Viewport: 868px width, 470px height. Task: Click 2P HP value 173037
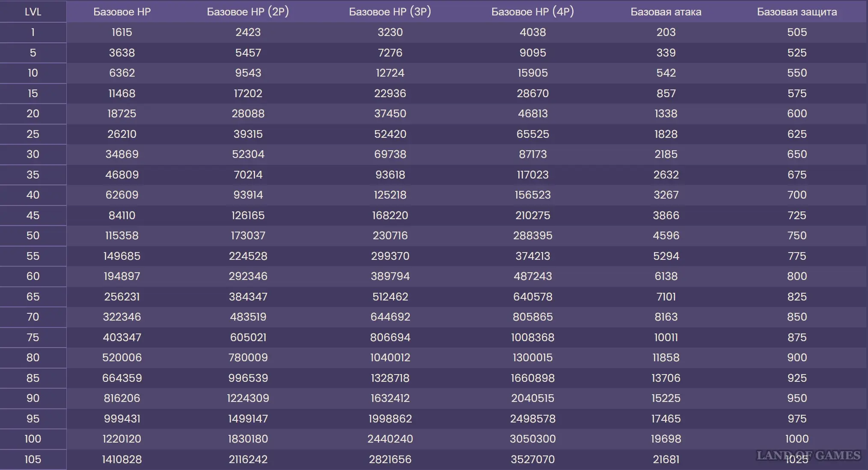[x=248, y=235]
